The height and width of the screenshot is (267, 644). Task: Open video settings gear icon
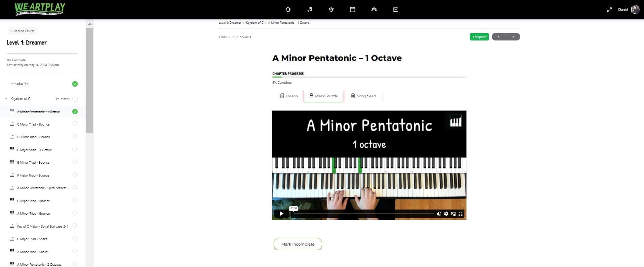[x=446, y=214]
